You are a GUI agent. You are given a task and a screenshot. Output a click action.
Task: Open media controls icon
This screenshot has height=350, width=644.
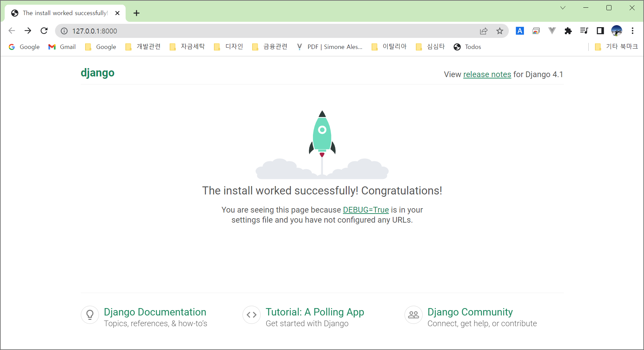click(584, 31)
